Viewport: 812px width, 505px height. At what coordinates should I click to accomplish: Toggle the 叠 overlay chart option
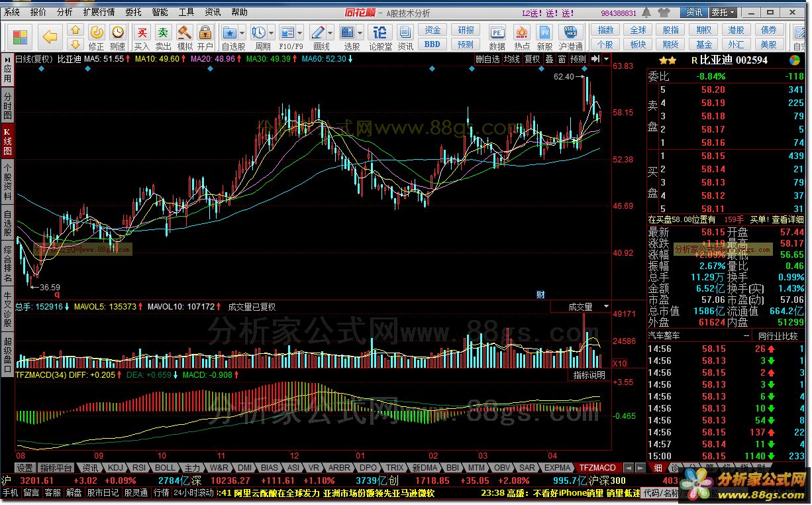tap(548, 59)
